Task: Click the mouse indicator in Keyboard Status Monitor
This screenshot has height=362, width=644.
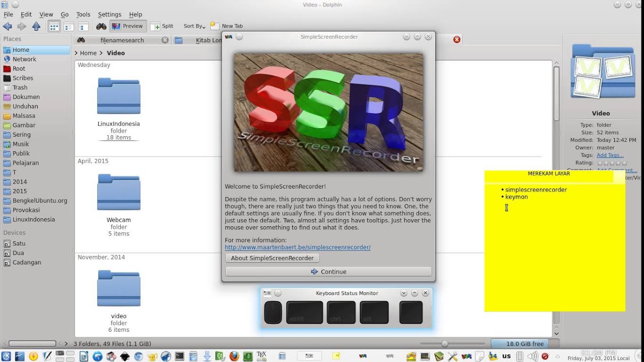Action: pos(273,312)
